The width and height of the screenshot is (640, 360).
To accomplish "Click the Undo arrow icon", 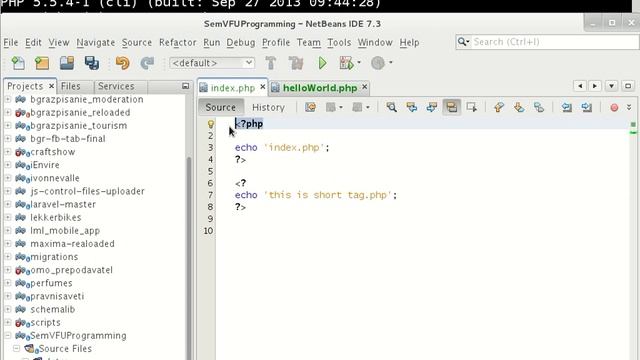I will click(122, 63).
